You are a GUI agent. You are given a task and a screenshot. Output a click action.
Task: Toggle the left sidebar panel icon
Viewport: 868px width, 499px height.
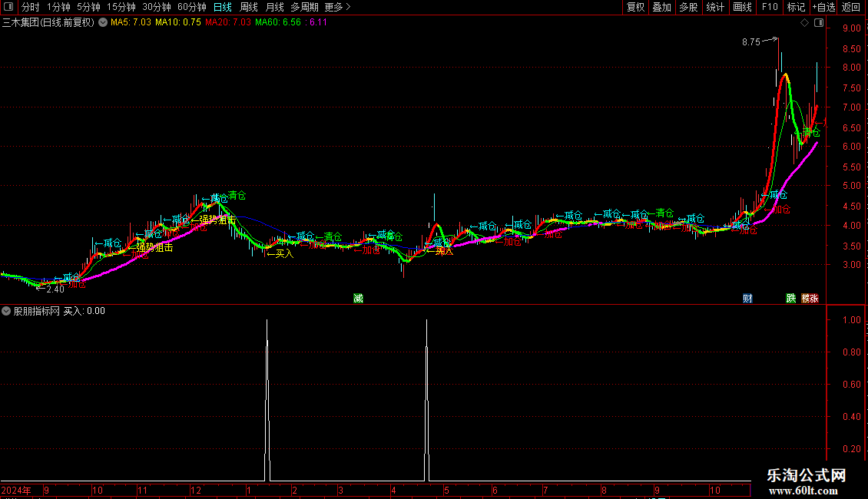click(x=8, y=7)
